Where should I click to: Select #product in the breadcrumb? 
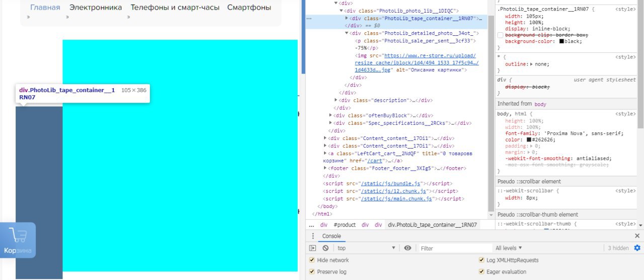coord(345,225)
